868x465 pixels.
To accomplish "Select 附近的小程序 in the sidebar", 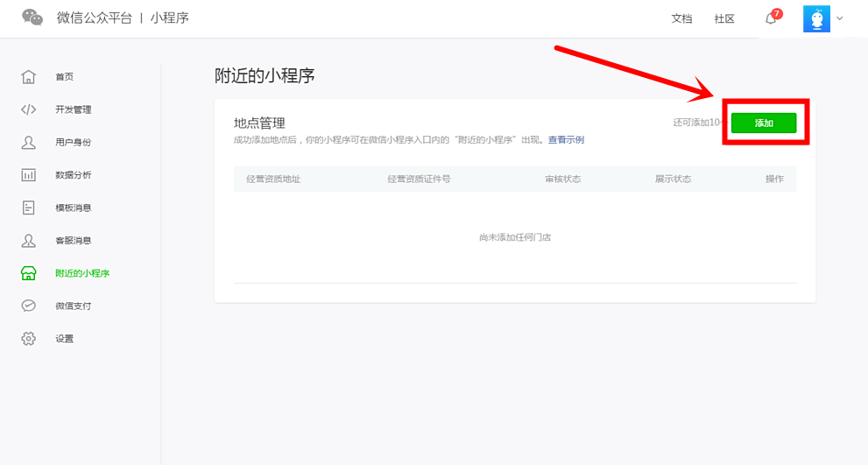I will pos(82,273).
